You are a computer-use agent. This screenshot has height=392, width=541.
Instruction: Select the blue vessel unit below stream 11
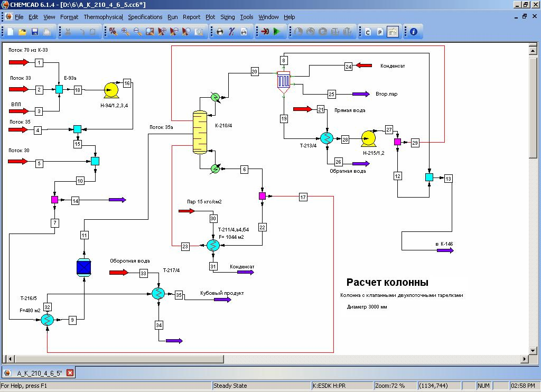(x=84, y=267)
